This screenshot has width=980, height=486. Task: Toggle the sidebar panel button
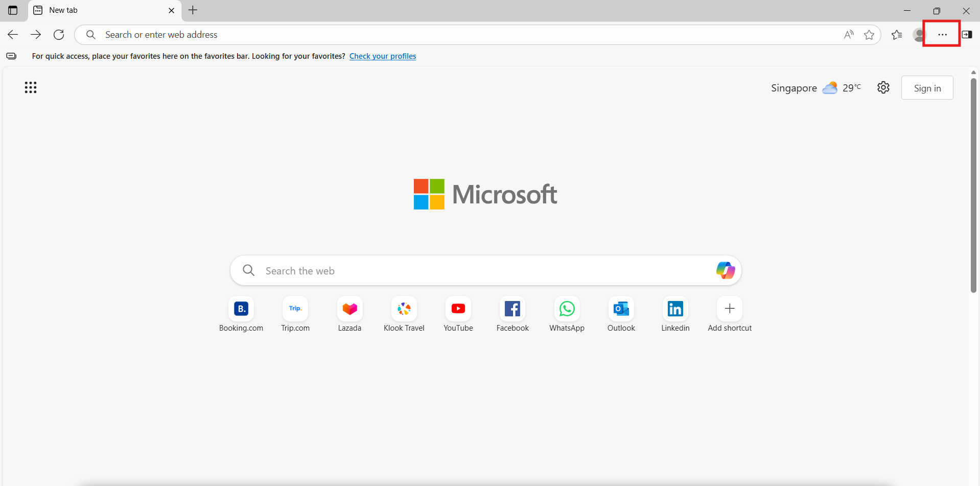click(967, 35)
